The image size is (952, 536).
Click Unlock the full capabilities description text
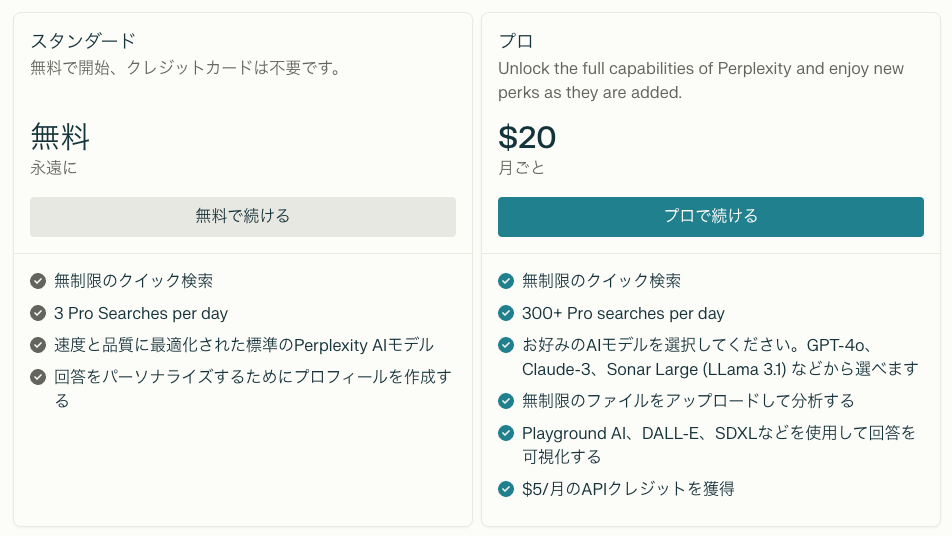(x=700, y=69)
